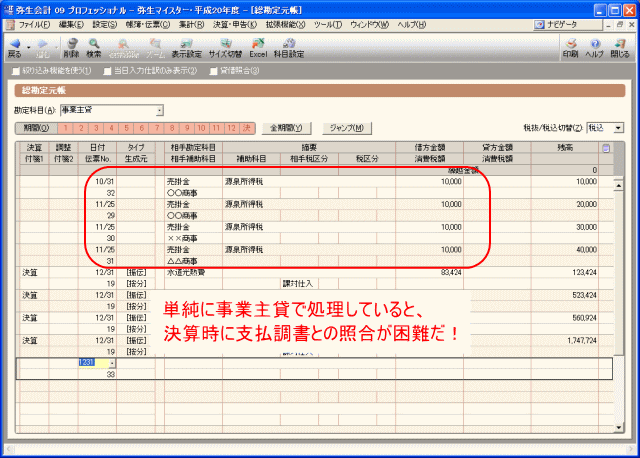Open the ウィンドウ(W) menu
Image resolution: width=640 pixels, height=458 pixels.
[x=369, y=25]
